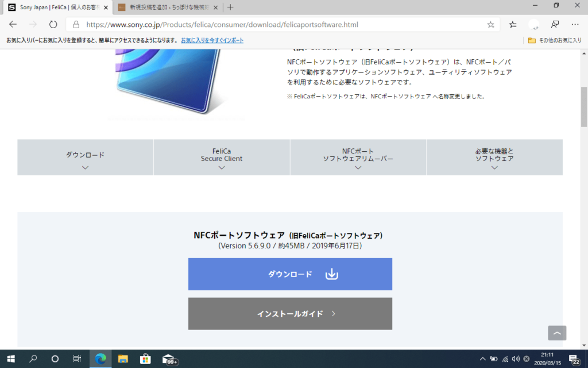Open the notification center icon

click(574, 359)
